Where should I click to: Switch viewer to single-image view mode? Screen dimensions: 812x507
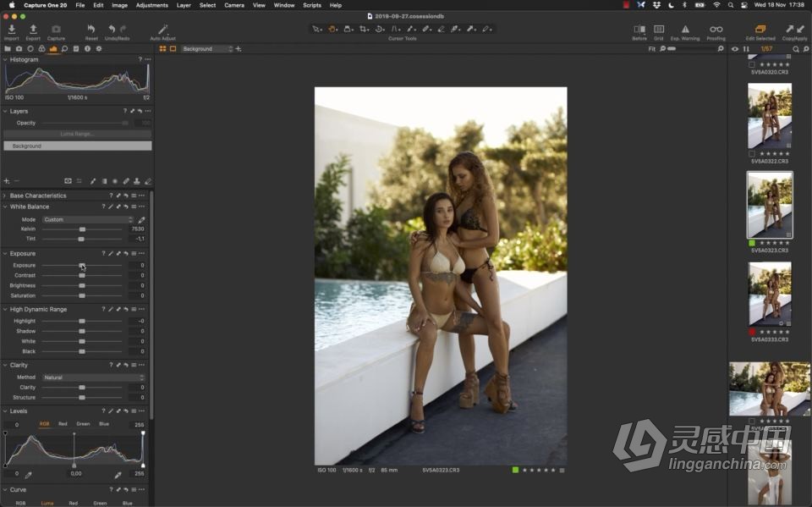(x=173, y=49)
